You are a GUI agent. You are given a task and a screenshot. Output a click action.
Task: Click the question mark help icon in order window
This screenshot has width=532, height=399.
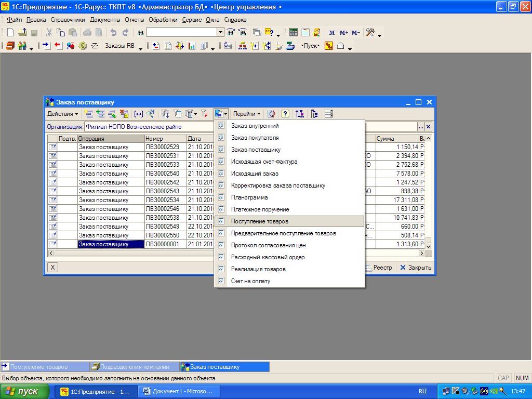285,114
